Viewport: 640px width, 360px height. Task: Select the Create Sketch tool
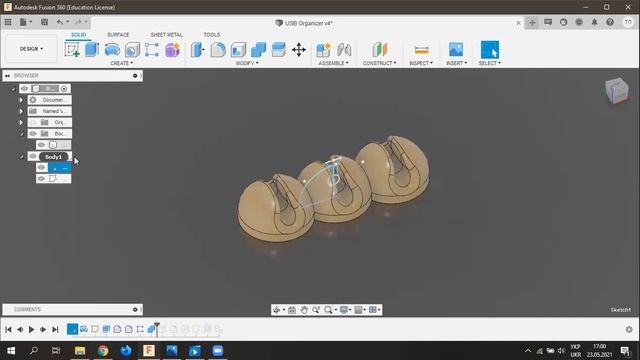(72, 50)
